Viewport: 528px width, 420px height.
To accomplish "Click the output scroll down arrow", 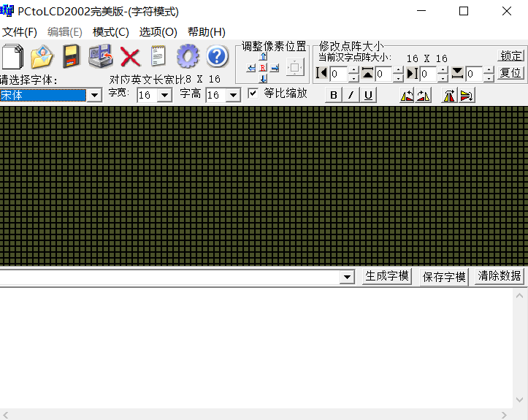I will [x=519, y=400].
